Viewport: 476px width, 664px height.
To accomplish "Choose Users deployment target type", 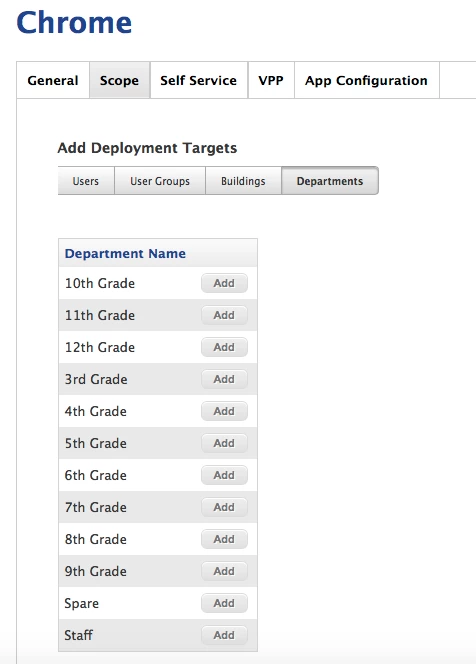I will tap(86, 181).
